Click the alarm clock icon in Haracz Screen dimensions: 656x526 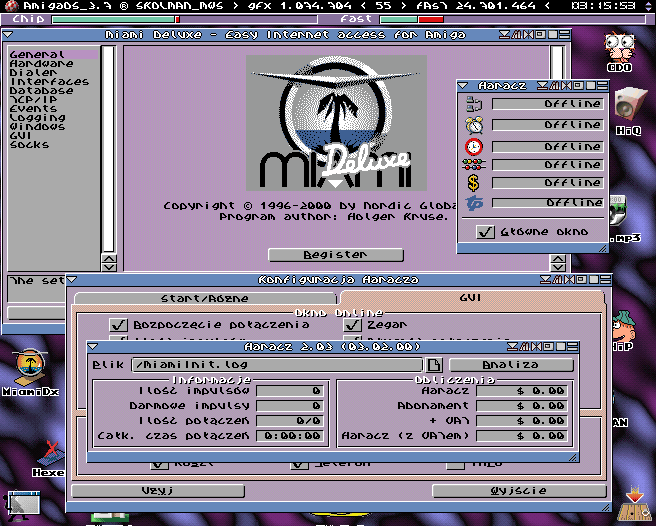(x=474, y=125)
